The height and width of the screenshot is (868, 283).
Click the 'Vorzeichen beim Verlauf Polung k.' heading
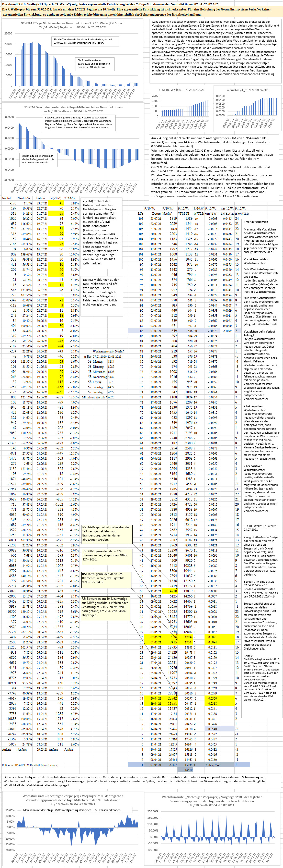(259, 333)
